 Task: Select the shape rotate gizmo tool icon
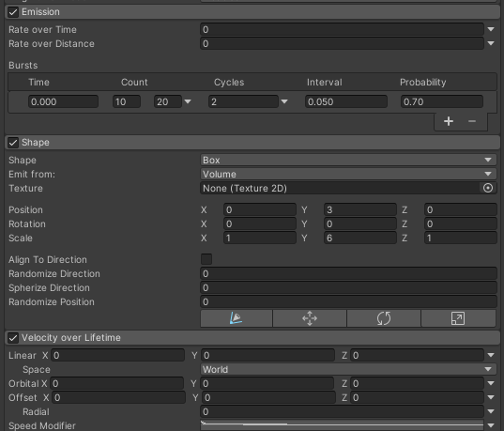point(384,318)
